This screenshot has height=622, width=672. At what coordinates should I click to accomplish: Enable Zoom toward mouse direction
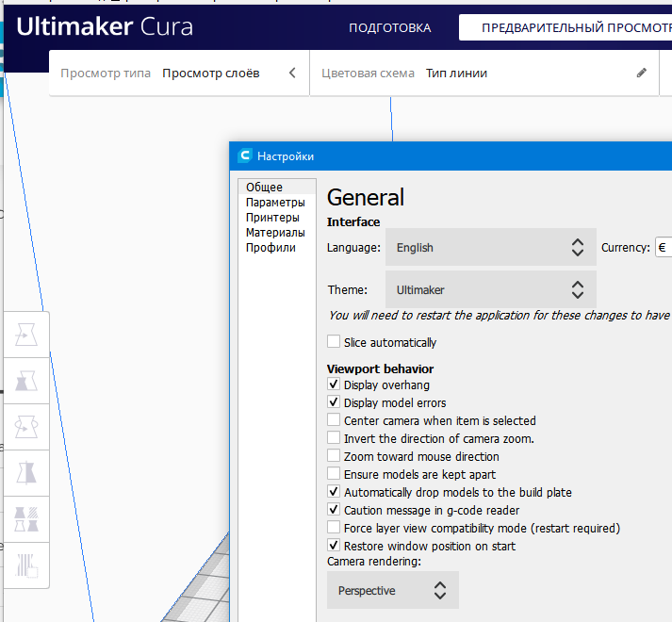pos(334,456)
